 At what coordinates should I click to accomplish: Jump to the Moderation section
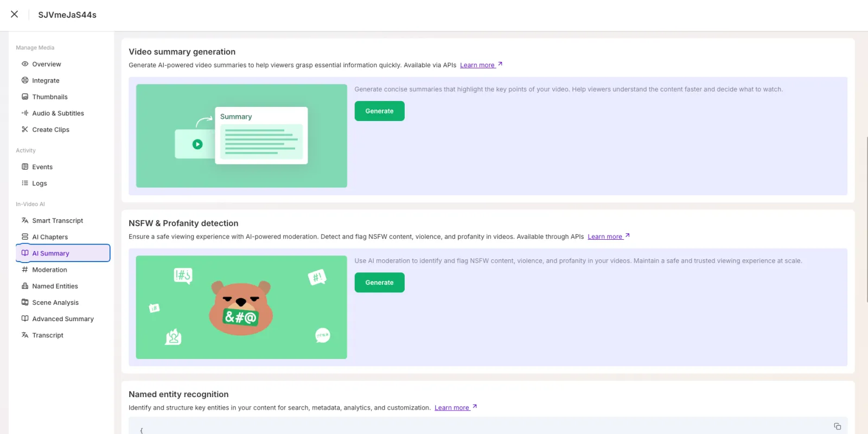63,269
